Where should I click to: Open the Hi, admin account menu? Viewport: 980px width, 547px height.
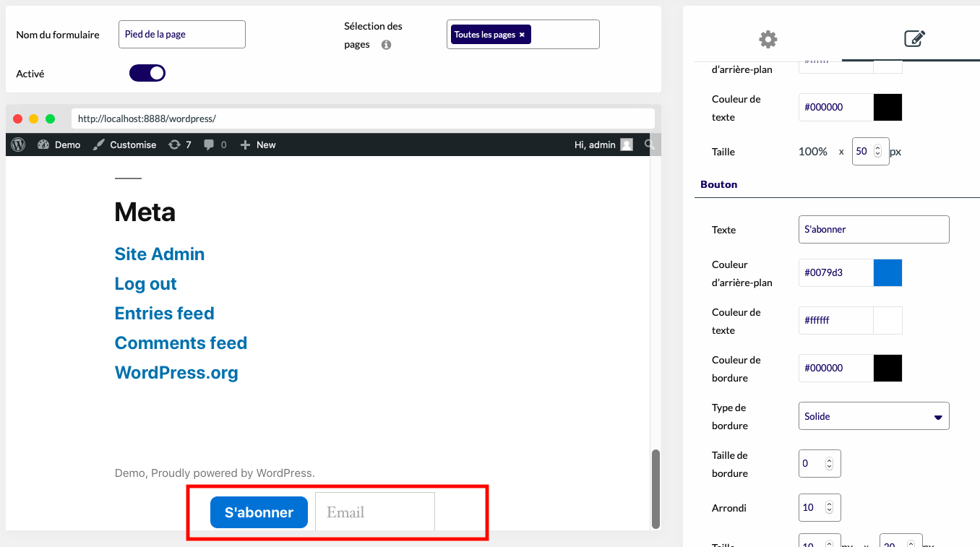click(603, 145)
